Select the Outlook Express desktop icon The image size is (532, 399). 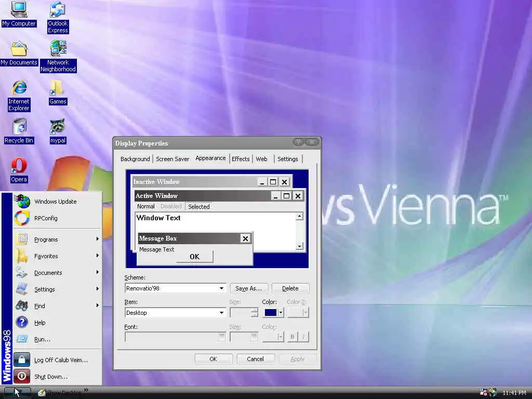[58, 17]
